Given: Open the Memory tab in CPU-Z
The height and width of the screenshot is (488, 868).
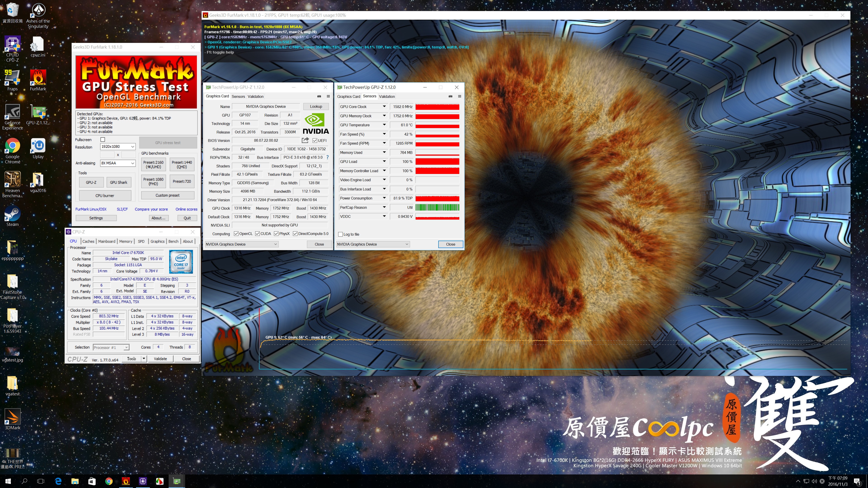Looking at the screenshot, I should pos(126,242).
